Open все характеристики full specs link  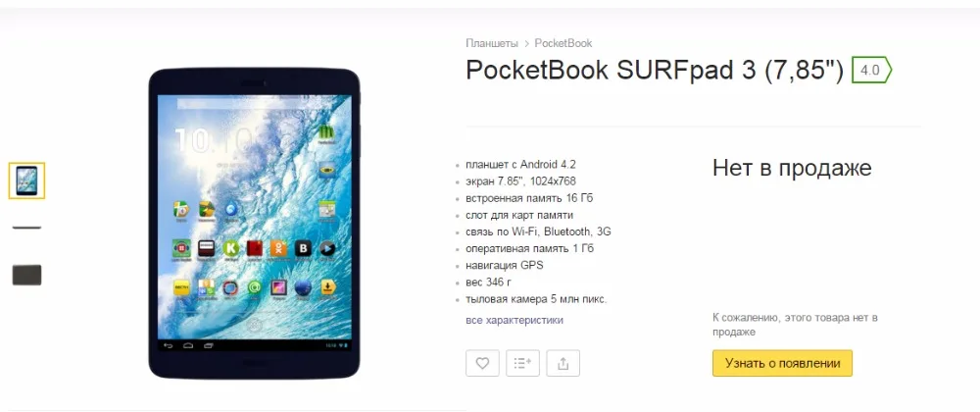[514, 320]
